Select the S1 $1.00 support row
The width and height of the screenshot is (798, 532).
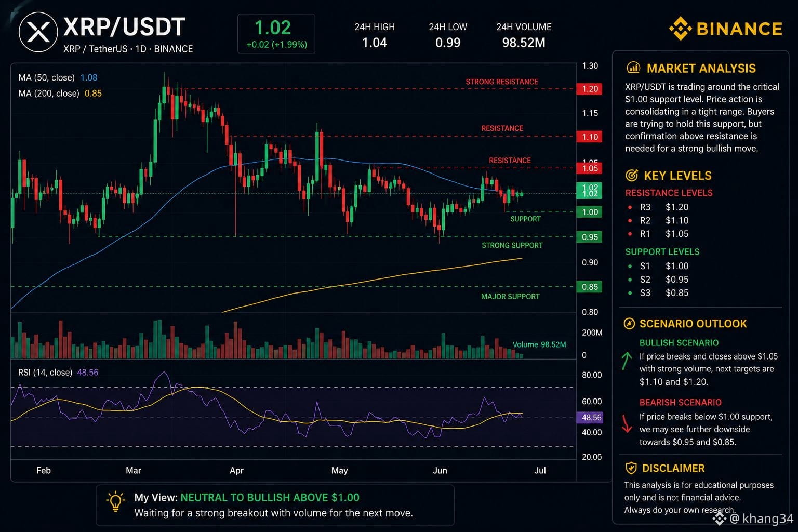click(x=659, y=266)
